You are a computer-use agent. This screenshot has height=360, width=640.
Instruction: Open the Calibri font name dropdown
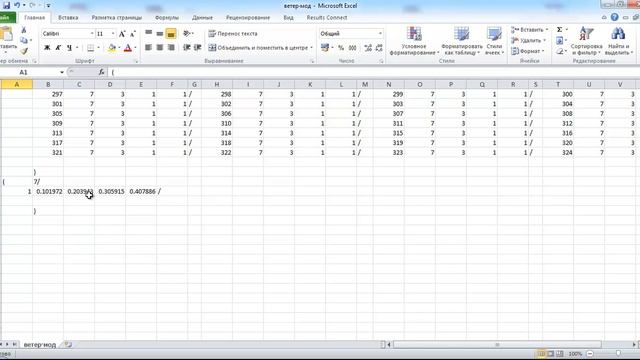[92, 33]
